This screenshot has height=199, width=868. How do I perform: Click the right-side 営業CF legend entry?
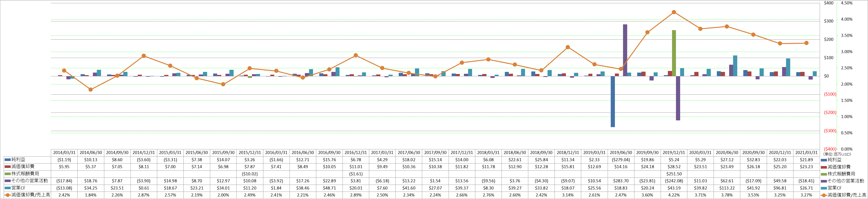[831, 188]
